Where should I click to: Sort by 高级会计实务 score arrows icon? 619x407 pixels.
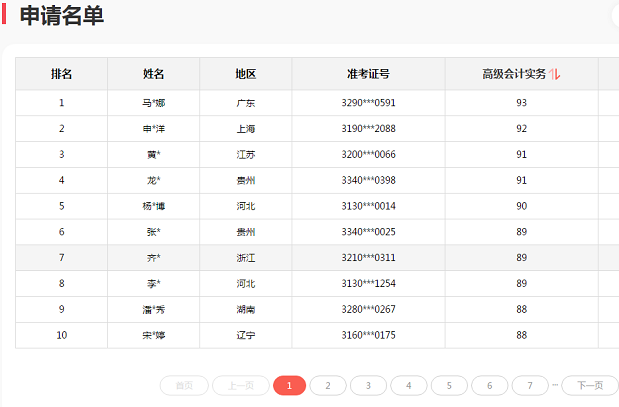554,74
